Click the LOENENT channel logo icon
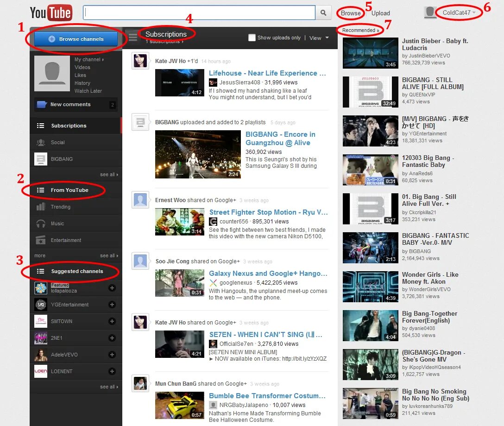504x426 pixels. pyautogui.click(x=41, y=371)
